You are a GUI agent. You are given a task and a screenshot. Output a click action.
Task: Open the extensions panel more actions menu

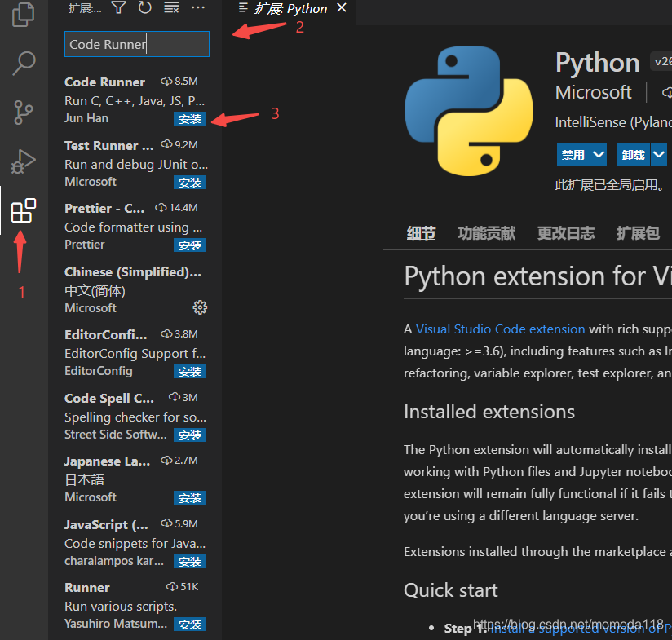pos(198,7)
